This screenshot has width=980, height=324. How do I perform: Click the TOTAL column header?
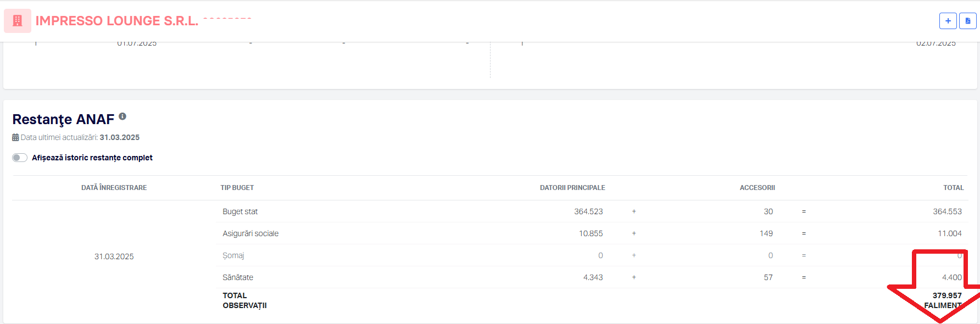tap(953, 188)
